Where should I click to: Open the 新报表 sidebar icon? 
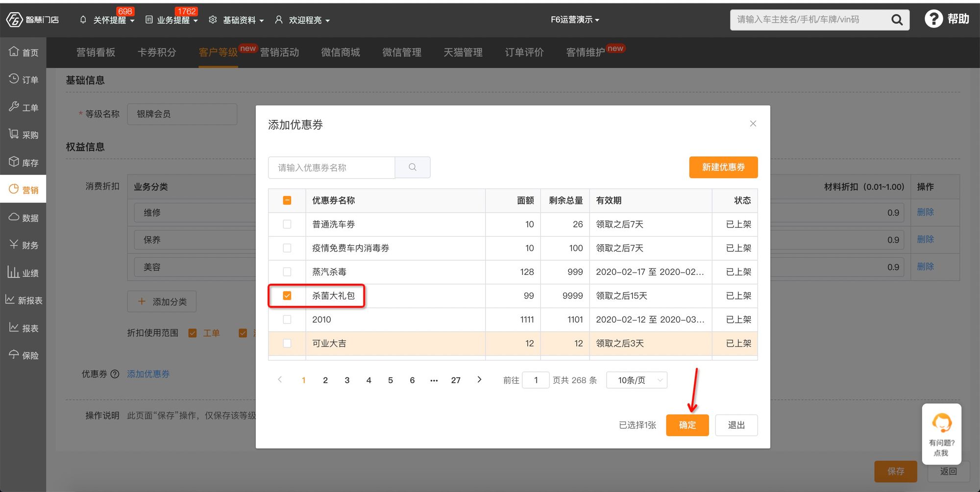click(10, 299)
